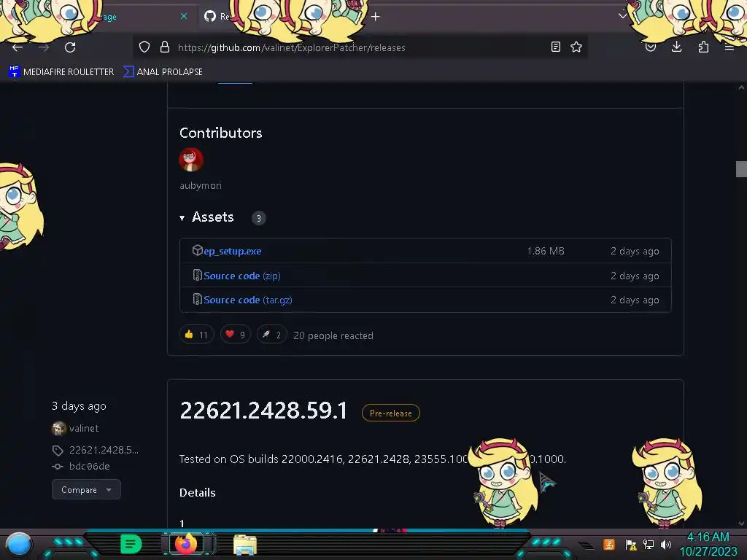The image size is (747, 560).
Task: Open release 22621.2428.59.1 title
Action: point(263,411)
